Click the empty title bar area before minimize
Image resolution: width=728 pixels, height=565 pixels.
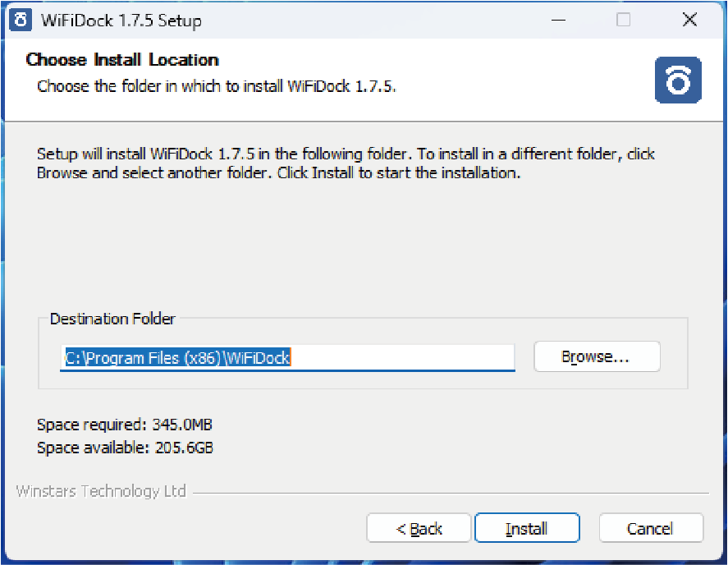point(369,20)
